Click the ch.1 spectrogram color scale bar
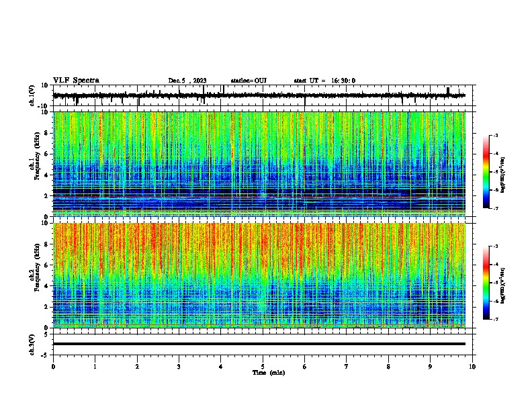This screenshot has width=532, height=411. 486,172
